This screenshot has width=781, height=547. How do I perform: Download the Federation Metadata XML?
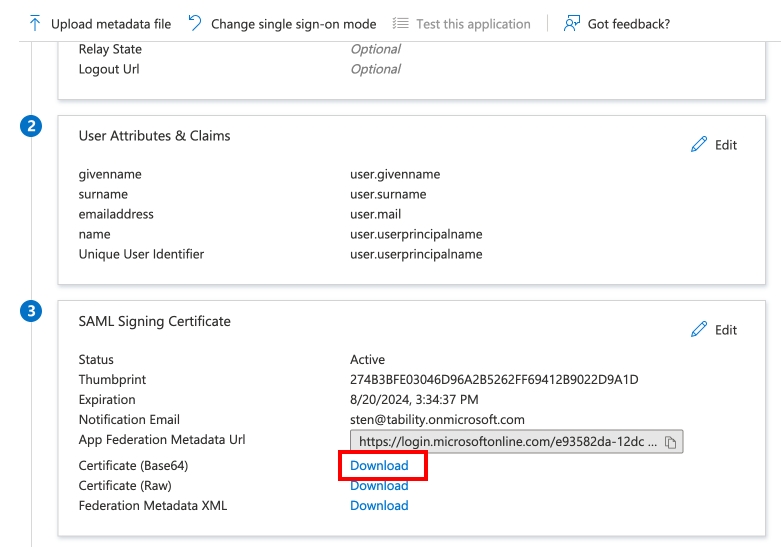click(379, 506)
